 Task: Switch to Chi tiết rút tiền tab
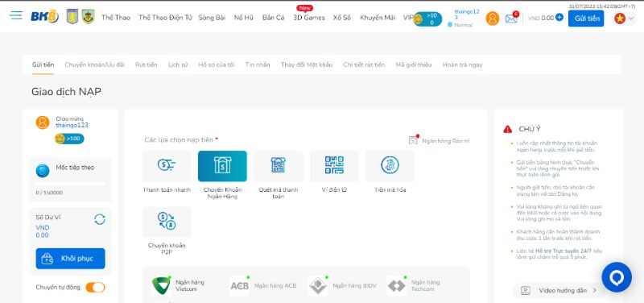(365, 64)
